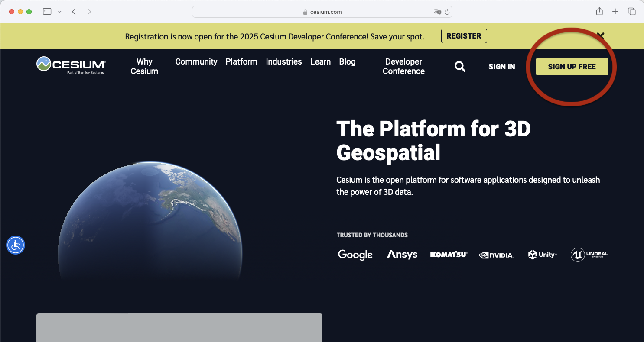Dismiss the conference registration banner
Image resolution: width=644 pixels, height=342 pixels.
click(x=600, y=35)
